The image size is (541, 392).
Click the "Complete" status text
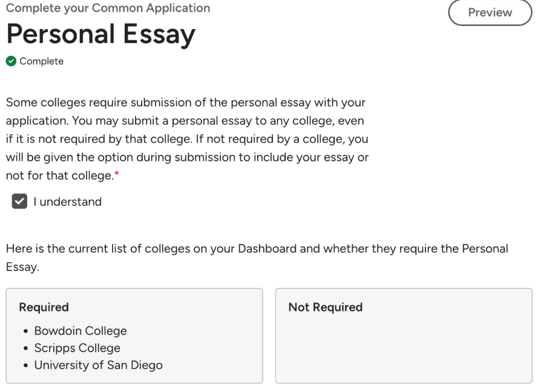point(41,61)
